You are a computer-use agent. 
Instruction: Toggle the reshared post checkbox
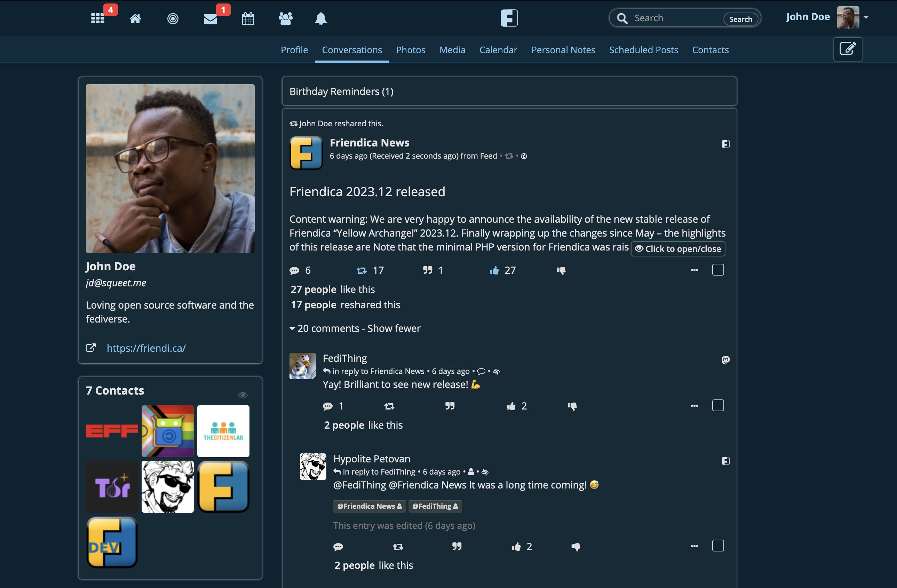pyautogui.click(x=719, y=269)
